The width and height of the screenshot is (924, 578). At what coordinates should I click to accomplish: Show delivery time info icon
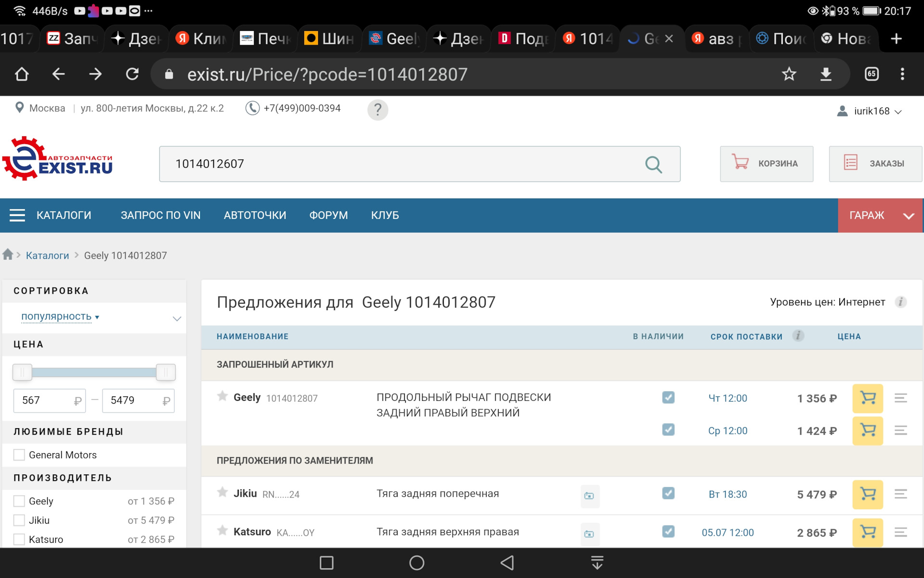798,336
